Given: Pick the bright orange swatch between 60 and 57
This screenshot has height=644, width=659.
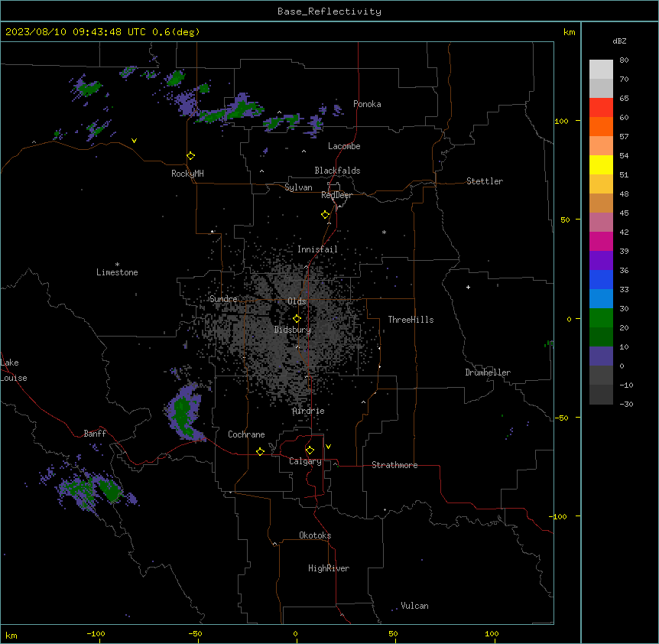Looking at the screenshot, I should [x=601, y=126].
